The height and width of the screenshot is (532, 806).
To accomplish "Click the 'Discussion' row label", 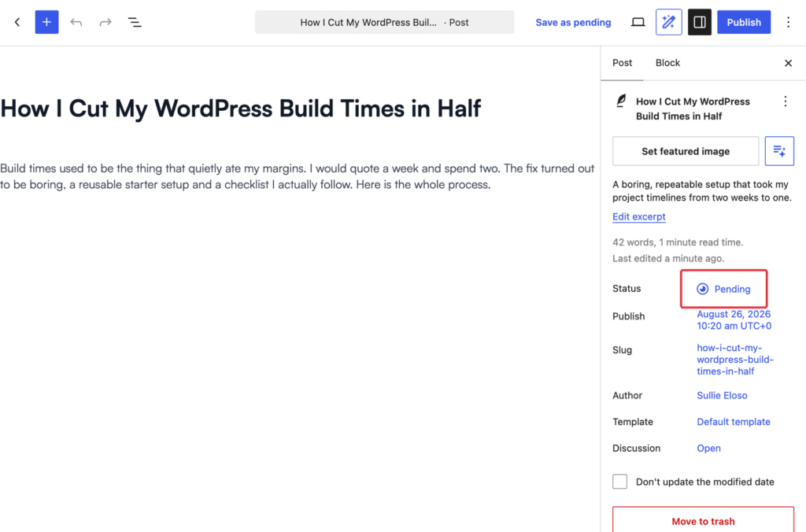I will (x=636, y=448).
